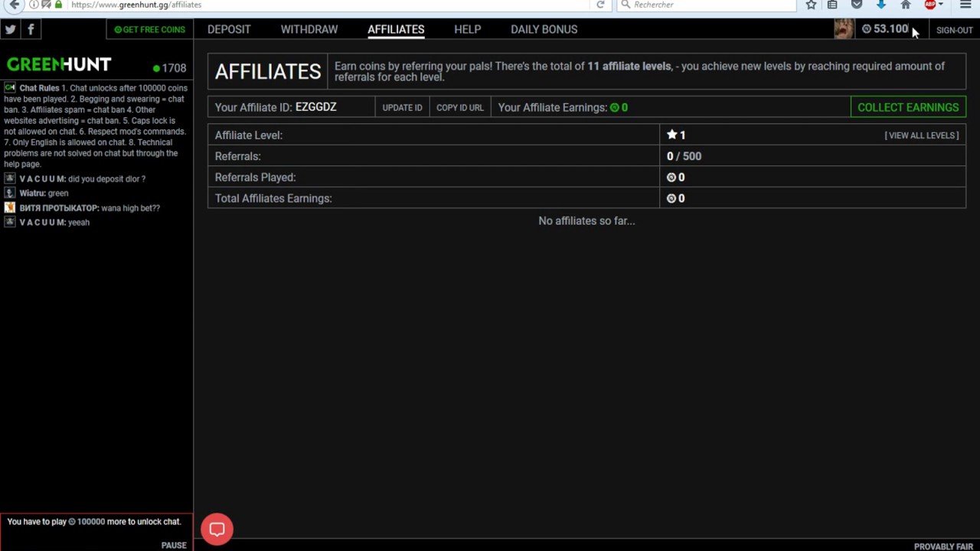Go back with the browser back arrow
Viewport: 980px width, 551px height.
[14, 5]
